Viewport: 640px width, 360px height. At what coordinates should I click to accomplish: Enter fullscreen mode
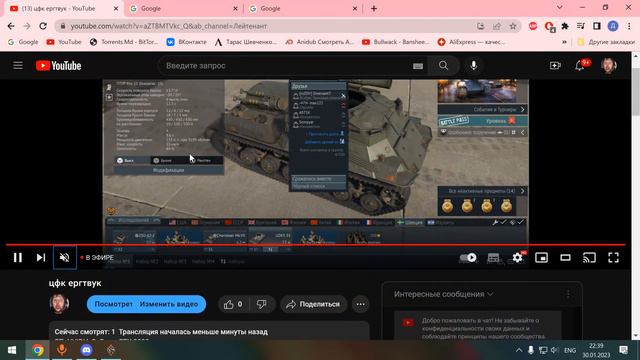(613, 258)
